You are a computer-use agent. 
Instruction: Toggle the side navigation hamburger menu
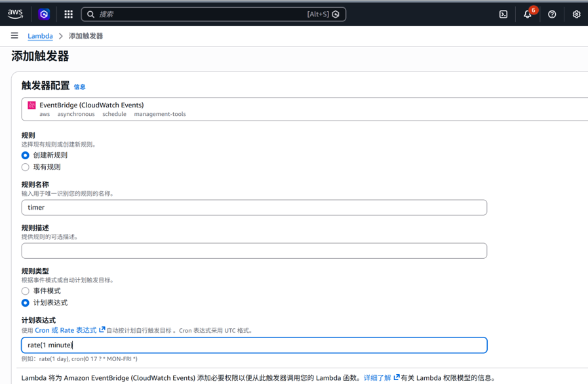(x=14, y=35)
